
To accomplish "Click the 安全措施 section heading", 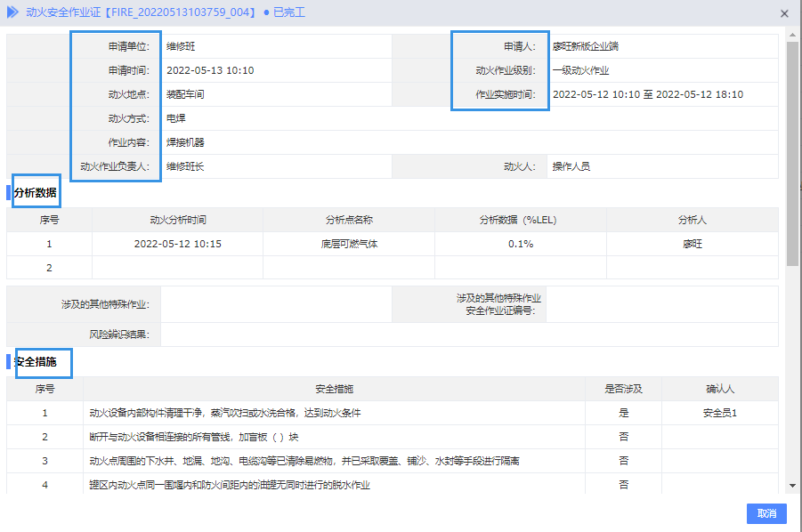I will [x=36, y=362].
